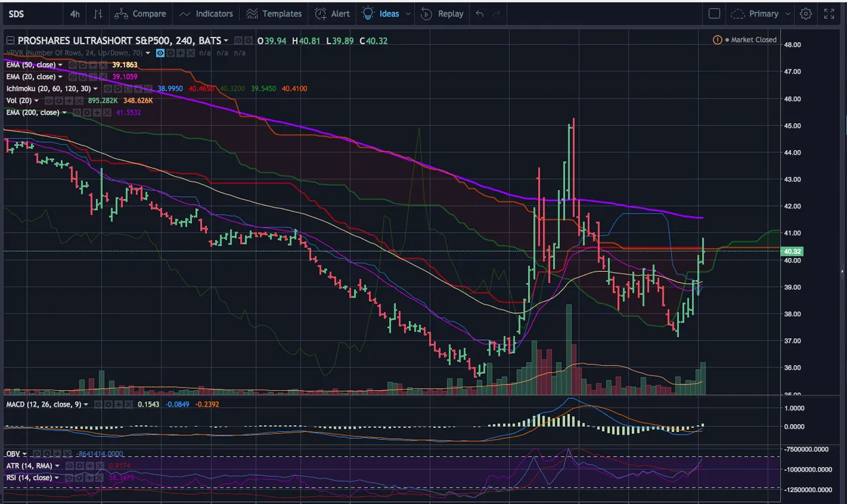The width and height of the screenshot is (847, 504).
Task: Start bar Replay mode
Action: pyautogui.click(x=443, y=14)
